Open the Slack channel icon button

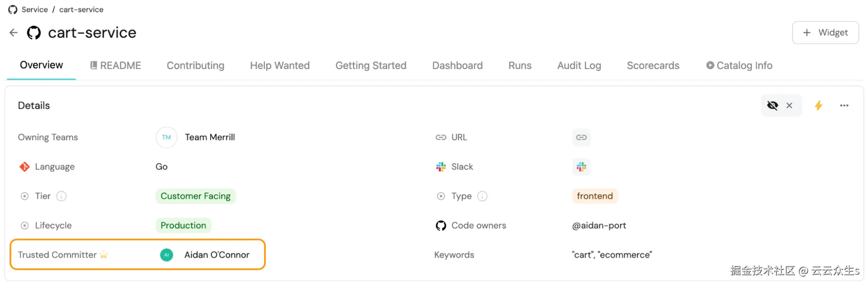coord(581,167)
